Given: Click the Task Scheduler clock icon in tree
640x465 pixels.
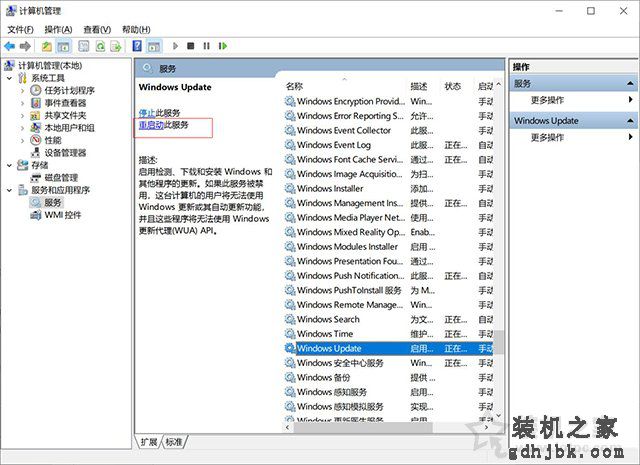Looking at the screenshot, I should coord(36,90).
